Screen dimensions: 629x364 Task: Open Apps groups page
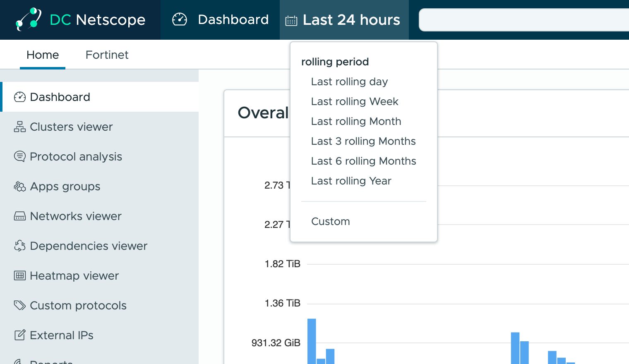pos(99,186)
